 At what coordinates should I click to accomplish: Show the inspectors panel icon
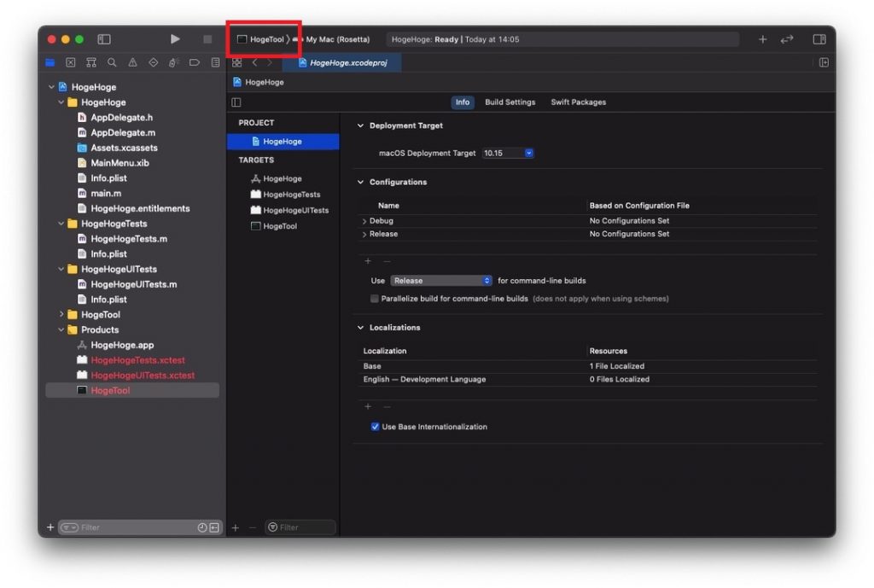[x=819, y=39]
